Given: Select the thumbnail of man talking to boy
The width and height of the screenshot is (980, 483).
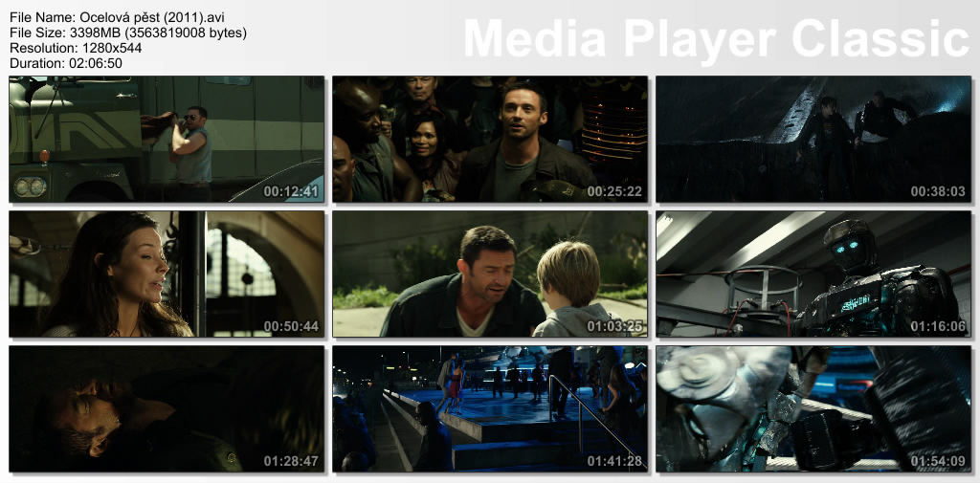Looking at the screenshot, I should (490, 274).
